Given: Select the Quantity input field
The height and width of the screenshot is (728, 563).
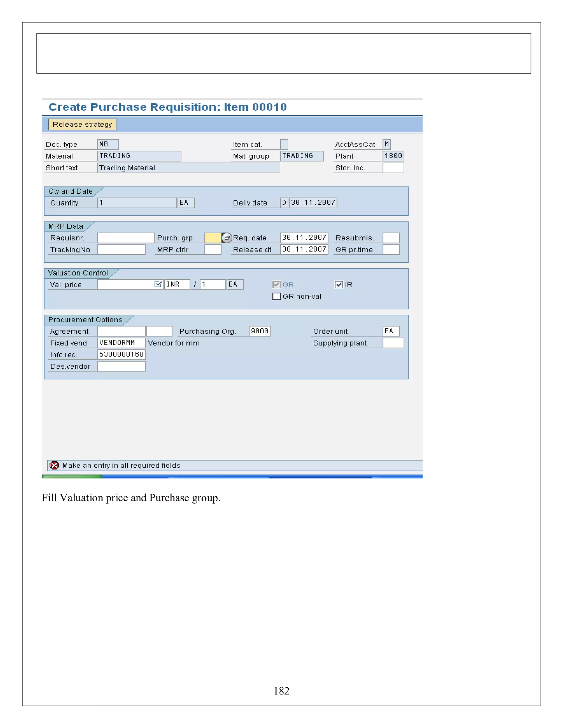Looking at the screenshot, I should point(137,203).
